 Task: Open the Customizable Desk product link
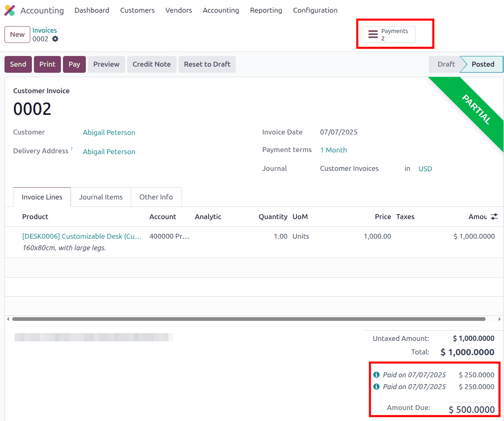click(x=82, y=236)
